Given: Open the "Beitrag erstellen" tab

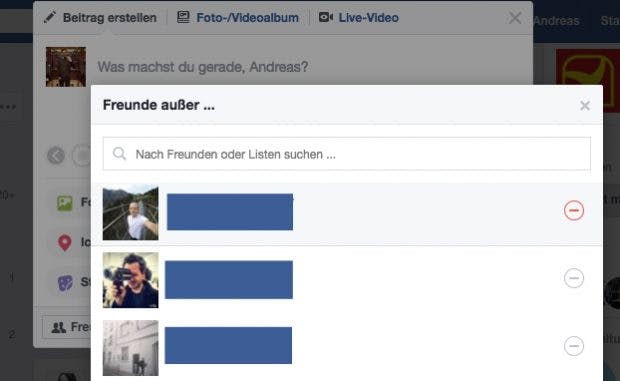Looking at the screenshot, I should coord(110,18).
